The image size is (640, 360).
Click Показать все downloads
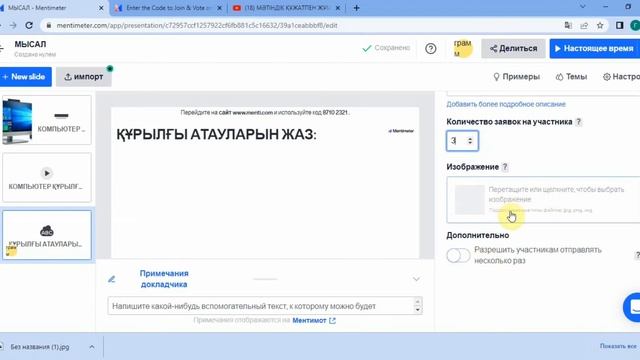618,346
